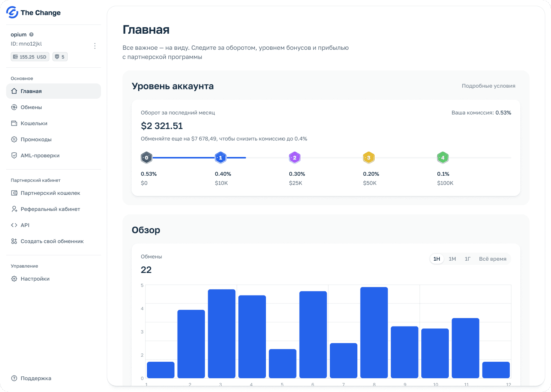Click The Change logo icon
This screenshot has width=551, height=392.
pos(12,12)
